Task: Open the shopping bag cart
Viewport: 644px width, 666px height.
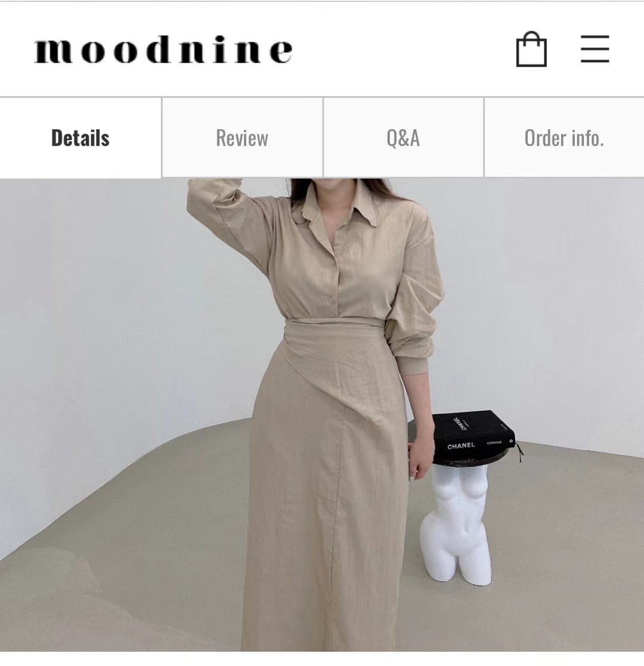Action: pyautogui.click(x=531, y=49)
